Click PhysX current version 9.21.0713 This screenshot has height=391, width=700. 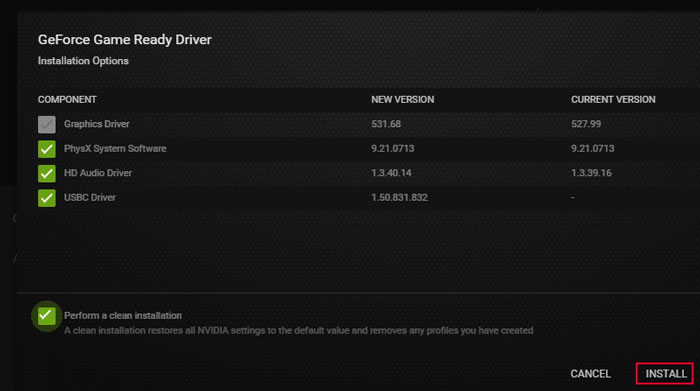click(x=592, y=149)
